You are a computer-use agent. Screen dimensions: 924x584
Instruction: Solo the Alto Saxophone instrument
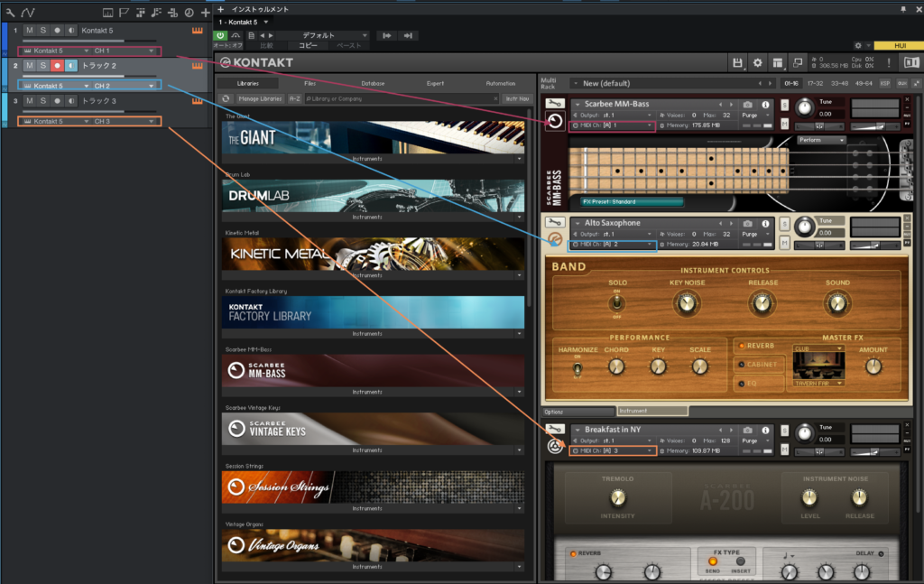pyautogui.click(x=784, y=224)
